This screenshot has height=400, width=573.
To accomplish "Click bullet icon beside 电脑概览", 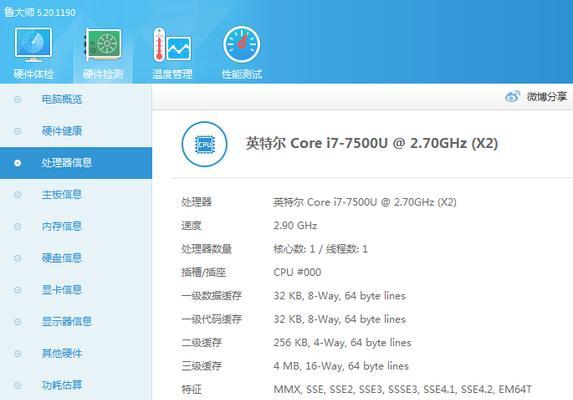I will coord(17,99).
